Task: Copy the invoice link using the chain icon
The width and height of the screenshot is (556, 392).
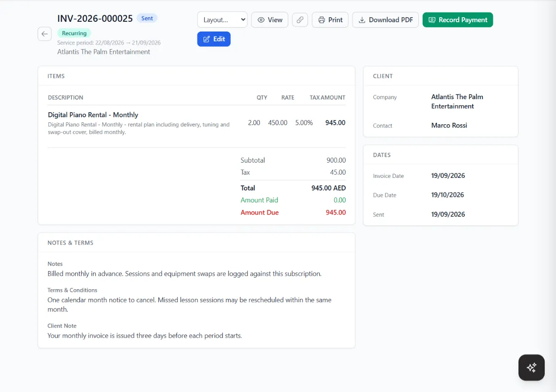Action: point(300,20)
